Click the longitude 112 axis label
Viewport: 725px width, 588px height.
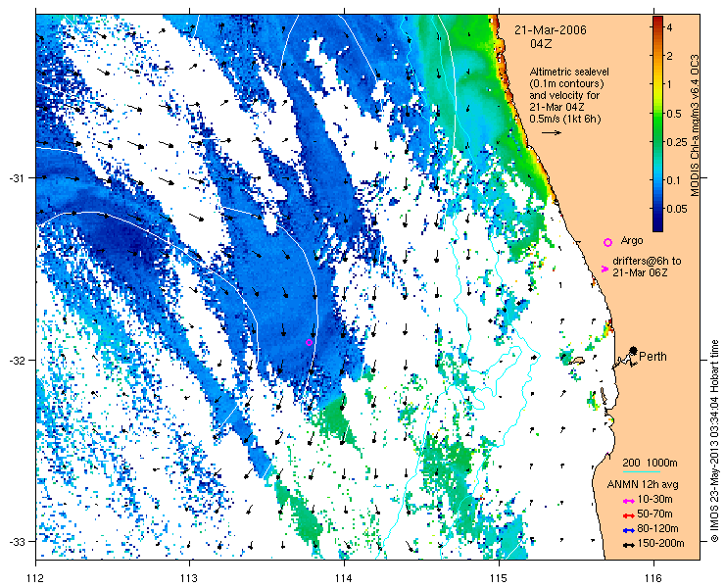[x=35, y=578]
